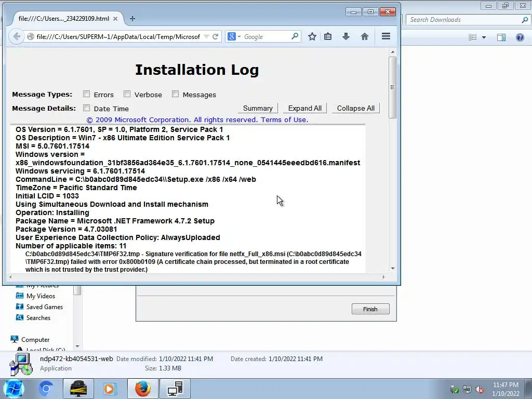Click the Collapse All button
The image size is (532, 399).
[x=355, y=108]
